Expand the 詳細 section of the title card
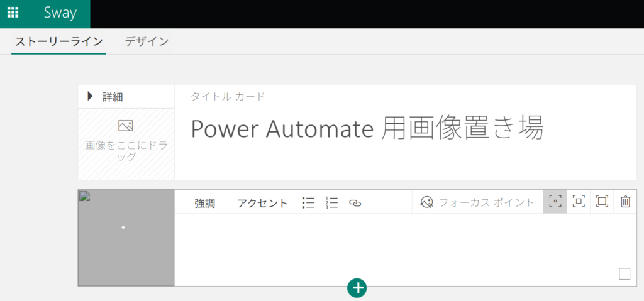Viewport: 644px width, 301px height. [106, 97]
